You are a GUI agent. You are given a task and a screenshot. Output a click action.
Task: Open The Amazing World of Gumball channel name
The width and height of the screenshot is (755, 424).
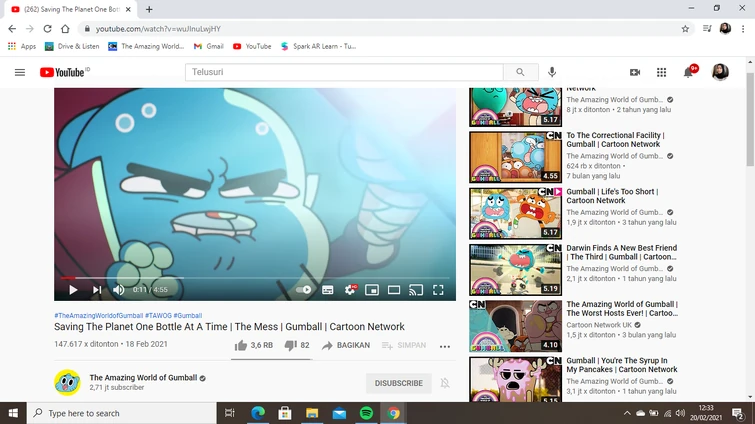click(143, 378)
